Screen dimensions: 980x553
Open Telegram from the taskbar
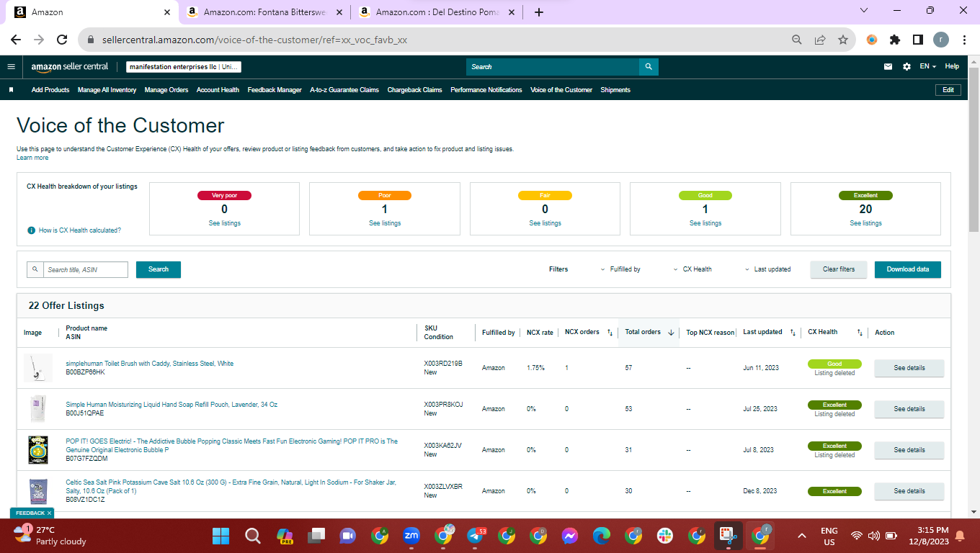[475, 536]
